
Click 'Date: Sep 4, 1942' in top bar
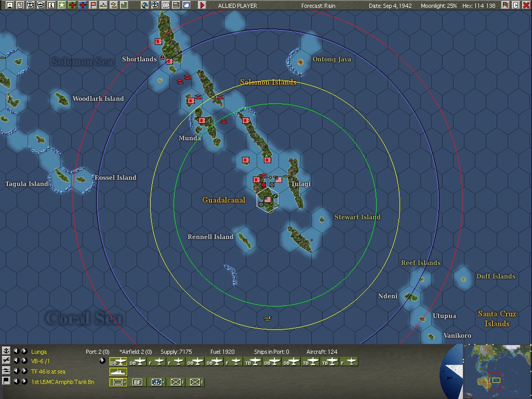390,6
